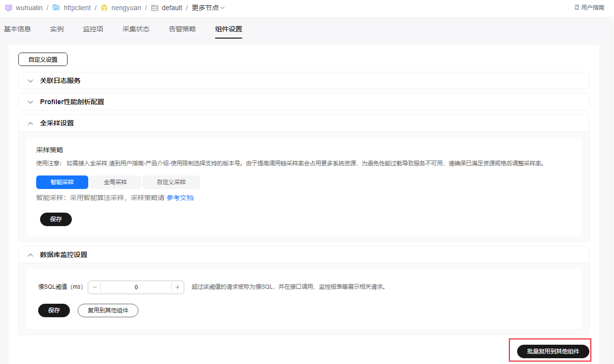The height and width of the screenshot is (364, 614).
Task: Select 自定义采样 sampling strategy
Action: click(x=171, y=182)
